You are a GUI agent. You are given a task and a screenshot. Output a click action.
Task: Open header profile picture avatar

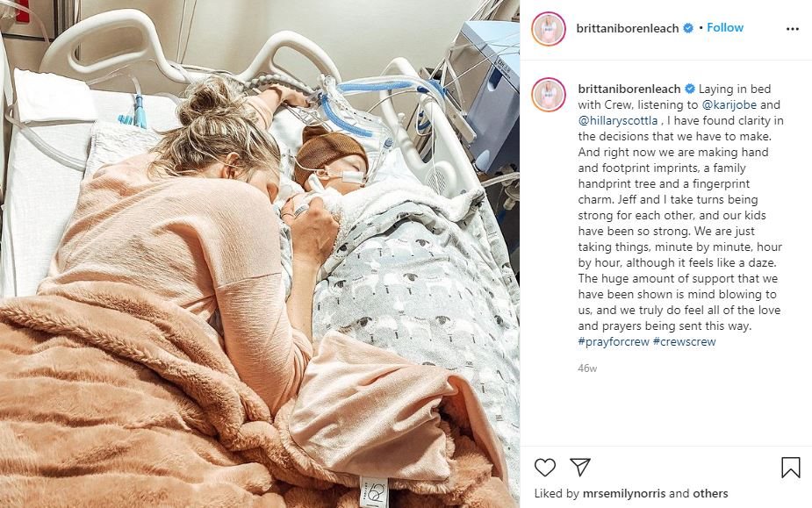click(x=549, y=29)
